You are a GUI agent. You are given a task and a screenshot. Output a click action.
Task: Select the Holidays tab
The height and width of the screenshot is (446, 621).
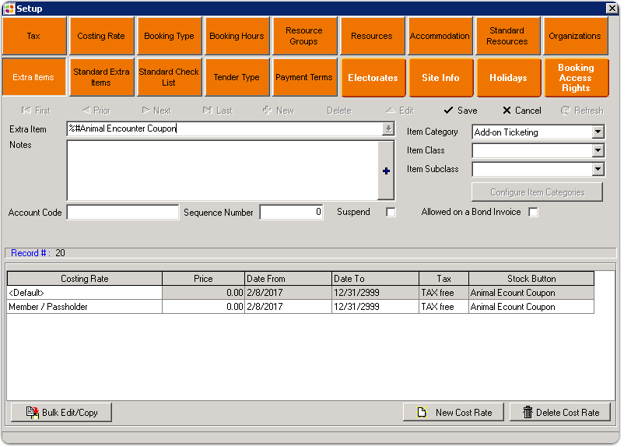tap(508, 77)
